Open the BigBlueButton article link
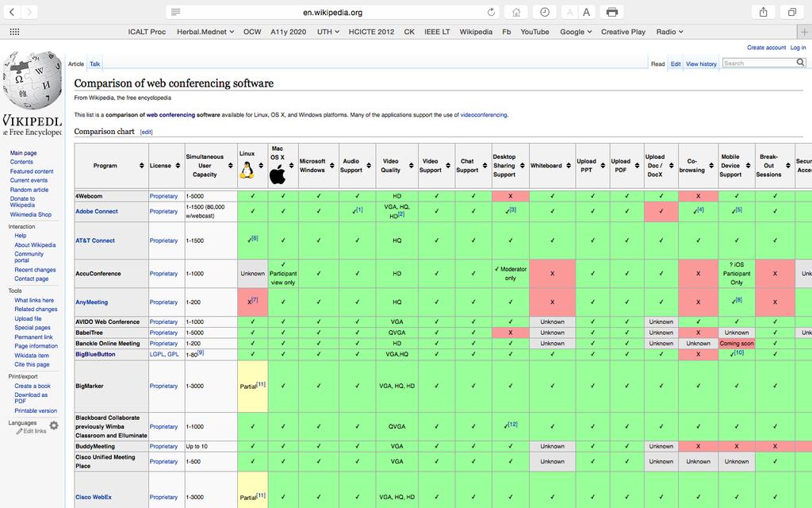Image resolution: width=812 pixels, height=508 pixels. coord(95,355)
